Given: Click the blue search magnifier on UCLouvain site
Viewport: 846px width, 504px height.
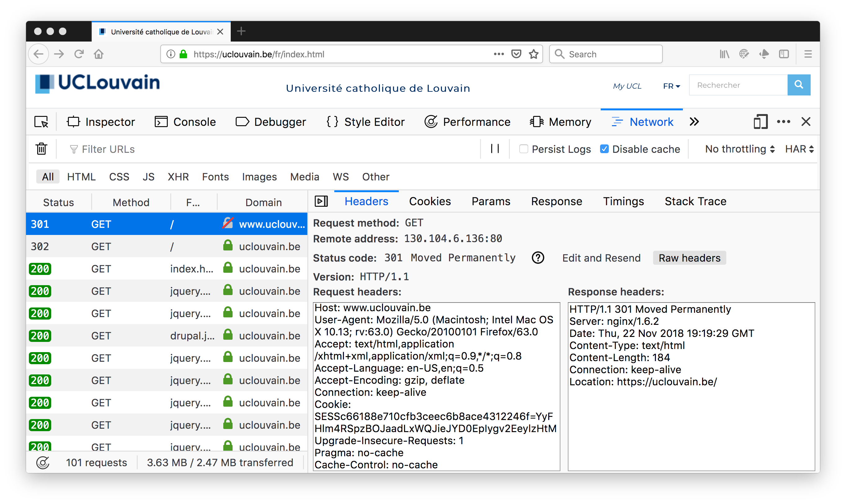Looking at the screenshot, I should [x=799, y=85].
